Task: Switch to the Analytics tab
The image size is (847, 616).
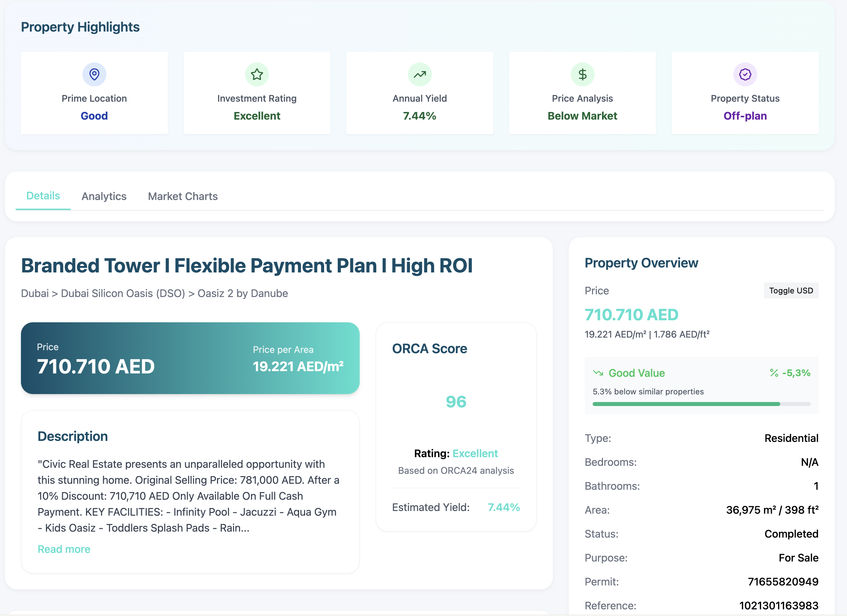Action: 104,196
